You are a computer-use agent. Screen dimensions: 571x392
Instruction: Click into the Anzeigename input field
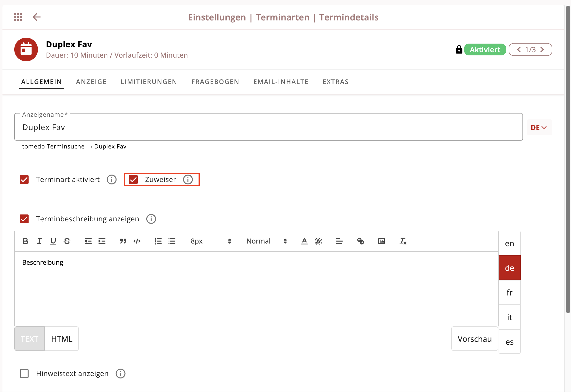269,127
